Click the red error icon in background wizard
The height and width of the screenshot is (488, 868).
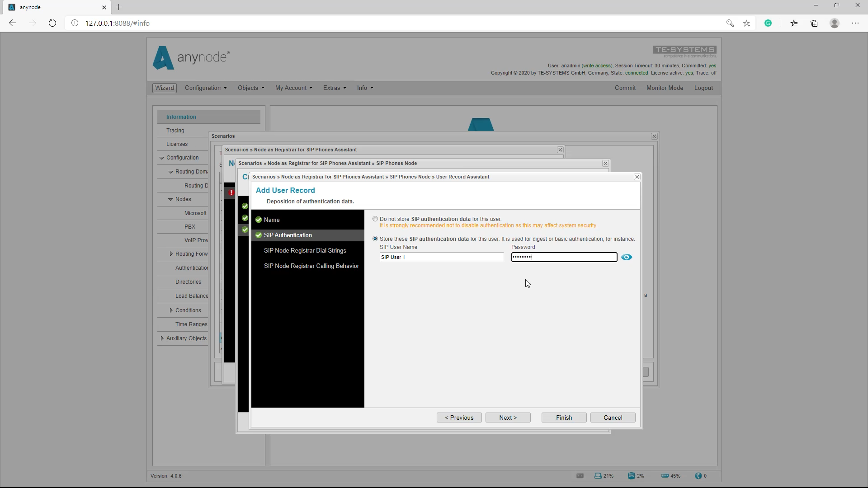[231, 192]
